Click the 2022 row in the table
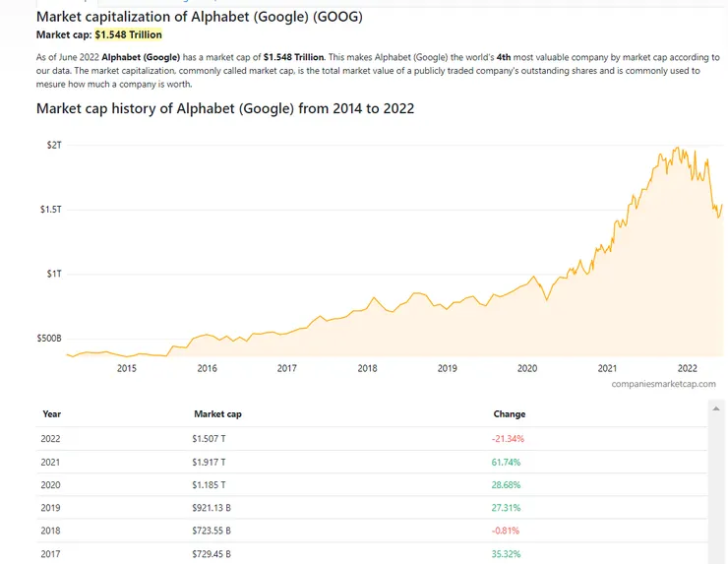Viewport: 728px width, 564px height. [x=51, y=438]
